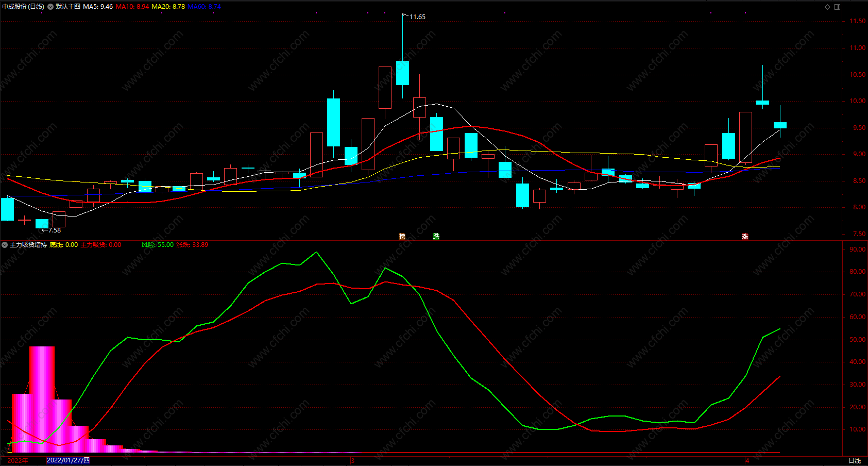Click the MA10: 8.94 legend
This screenshot has height=466, width=868.
tap(132, 7)
